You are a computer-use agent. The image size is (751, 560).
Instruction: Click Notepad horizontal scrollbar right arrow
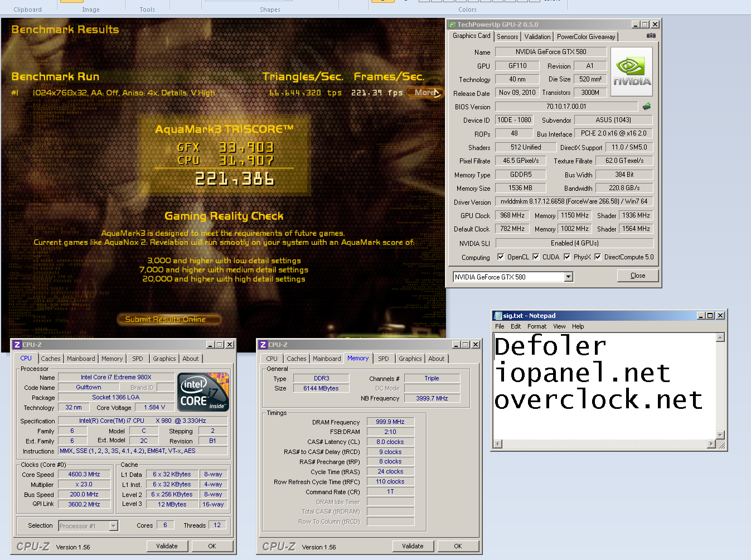[711, 444]
